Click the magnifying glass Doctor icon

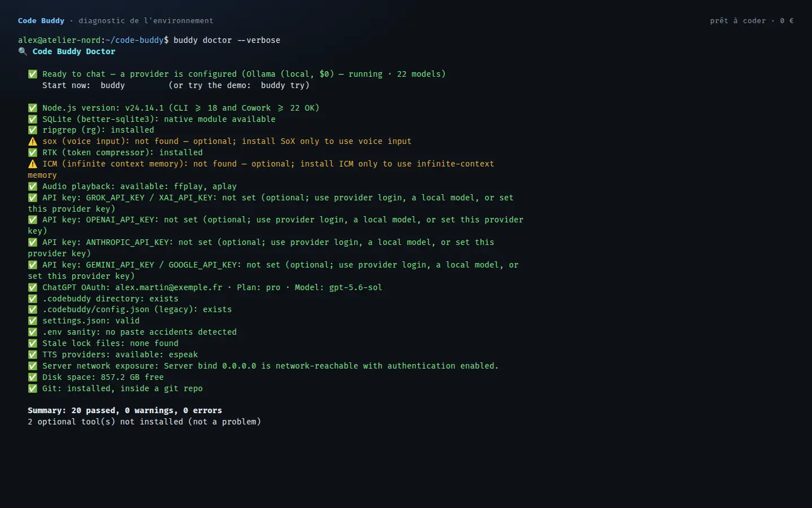pyautogui.click(x=23, y=51)
